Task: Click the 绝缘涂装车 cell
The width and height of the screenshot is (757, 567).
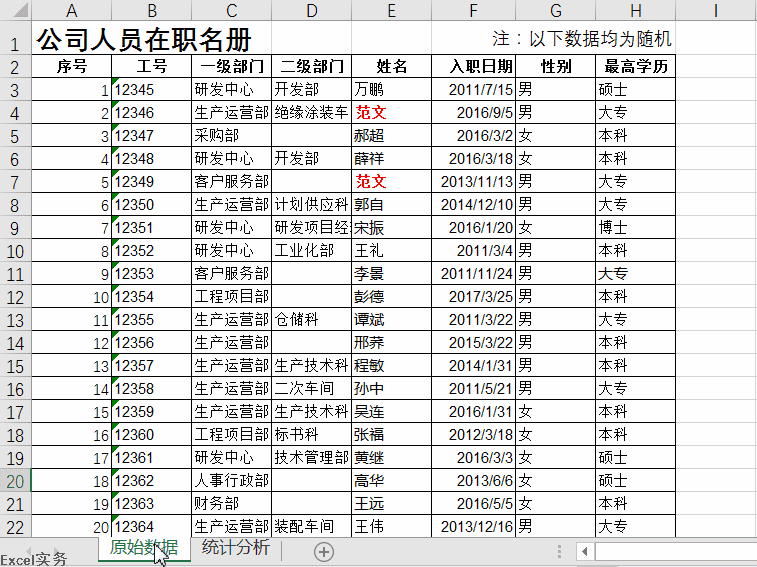Action: click(312, 113)
